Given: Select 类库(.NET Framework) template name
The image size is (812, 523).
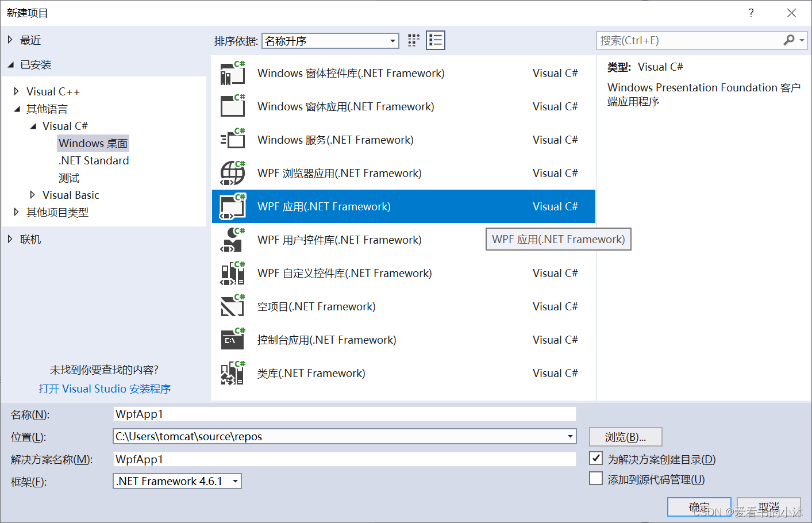Looking at the screenshot, I should pyautogui.click(x=311, y=374).
